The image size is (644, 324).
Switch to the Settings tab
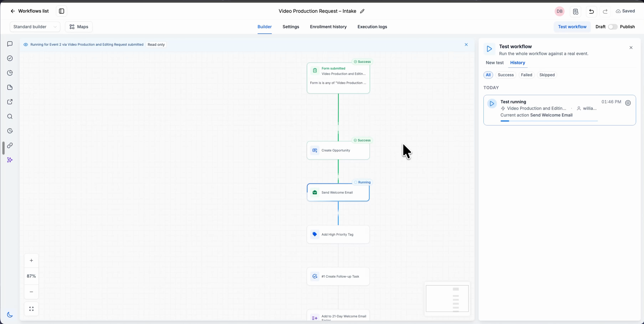tap(291, 27)
